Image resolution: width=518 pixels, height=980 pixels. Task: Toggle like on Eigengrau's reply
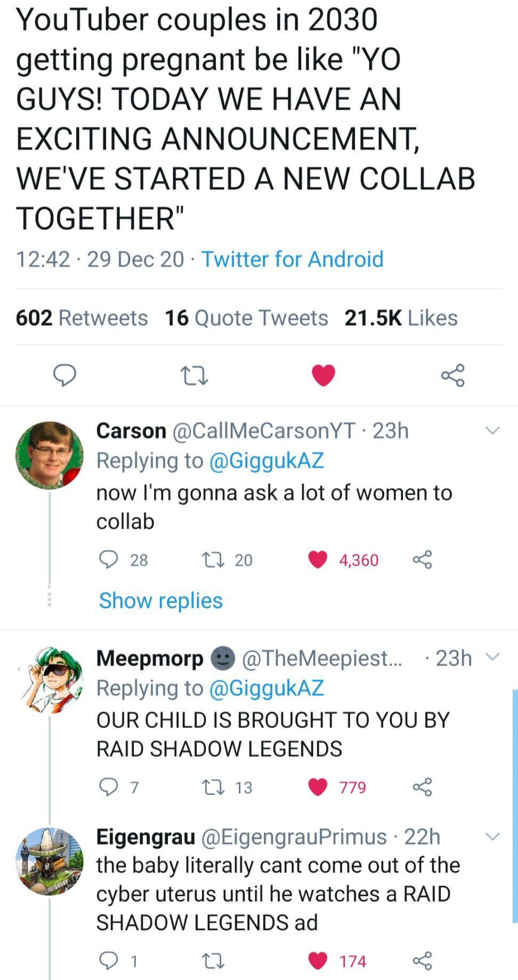coord(318,960)
